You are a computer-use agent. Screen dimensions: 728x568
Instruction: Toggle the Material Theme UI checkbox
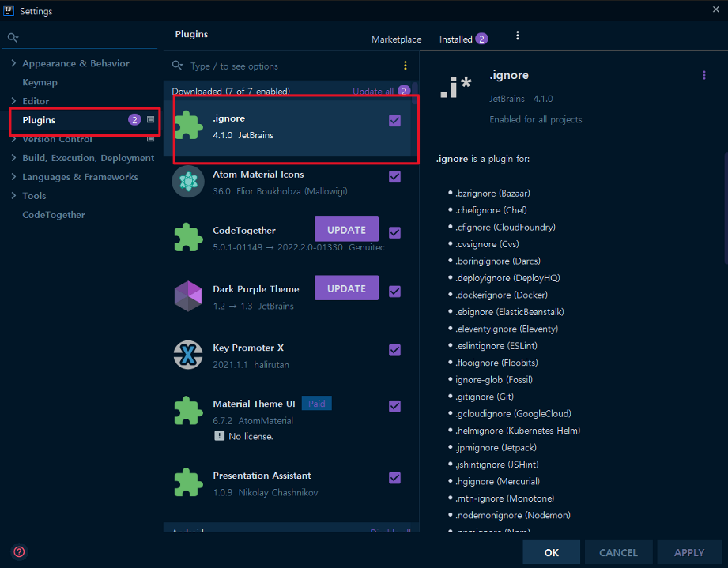(x=394, y=406)
